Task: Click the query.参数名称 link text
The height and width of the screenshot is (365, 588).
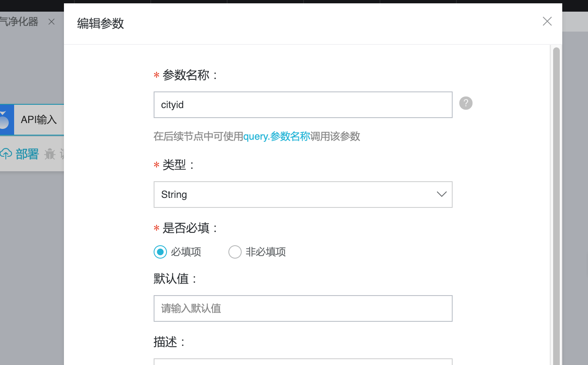Action: [x=277, y=136]
